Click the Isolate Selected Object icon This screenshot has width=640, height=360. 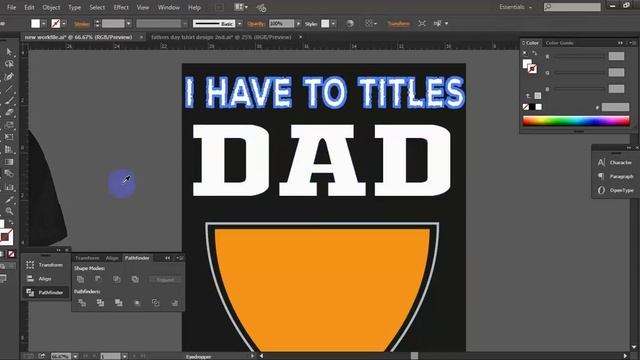pyautogui.click(x=422, y=24)
